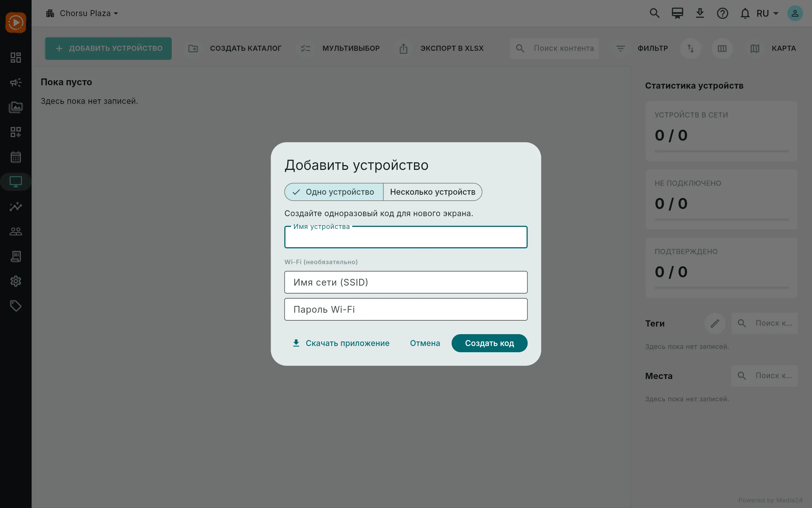The height and width of the screenshot is (508, 812).
Task: Open the analytics chart icon in sidebar
Action: point(16,207)
